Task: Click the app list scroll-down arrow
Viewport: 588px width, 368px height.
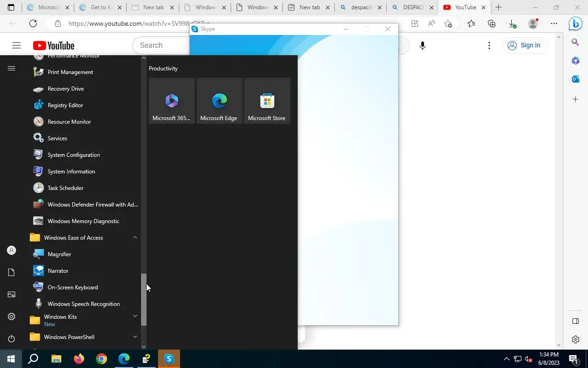Action: point(144,346)
